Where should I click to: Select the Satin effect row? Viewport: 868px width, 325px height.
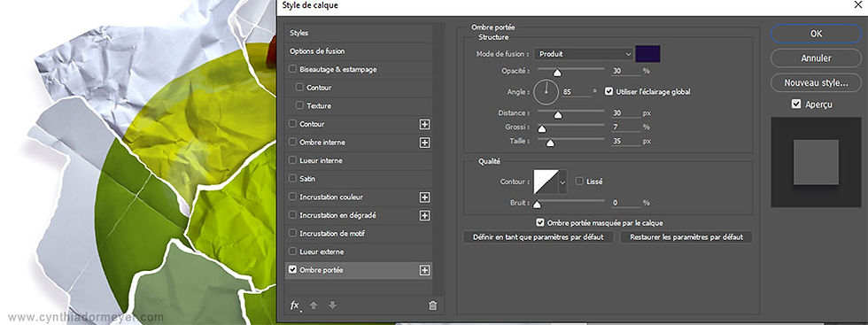[x=358, y=179]
